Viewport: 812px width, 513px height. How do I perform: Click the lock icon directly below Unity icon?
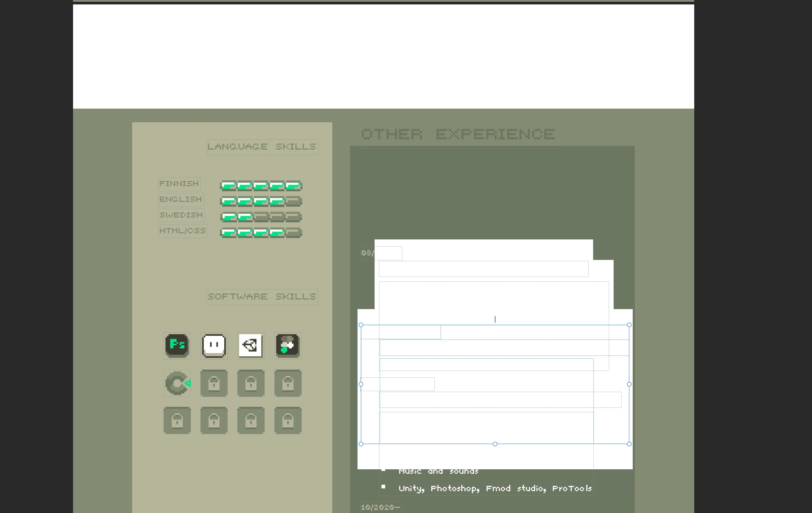tap(251, 383)
